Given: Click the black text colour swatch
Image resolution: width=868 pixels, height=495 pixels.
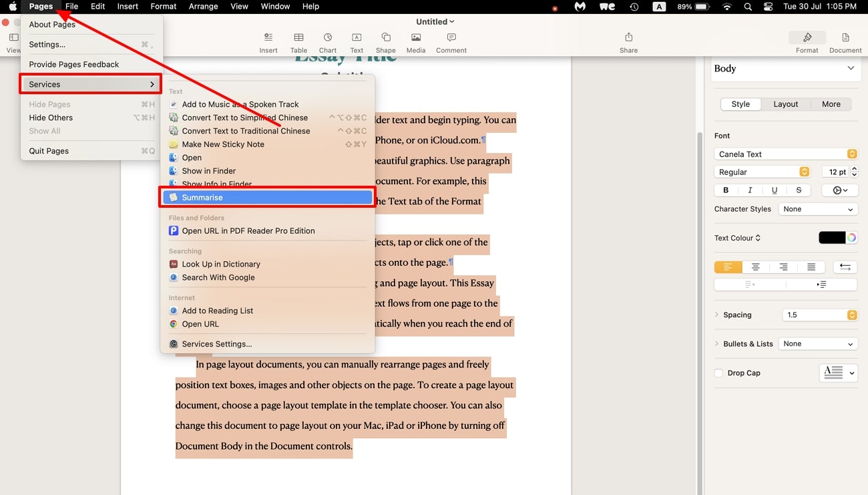Looking at the screenshot, I should pyautogui.click(x=832, y=238).
